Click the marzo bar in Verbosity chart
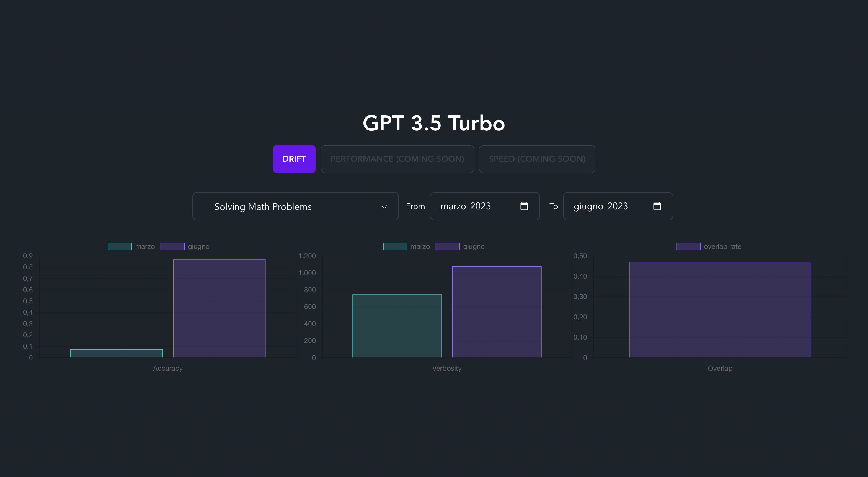 coord(397,326)
